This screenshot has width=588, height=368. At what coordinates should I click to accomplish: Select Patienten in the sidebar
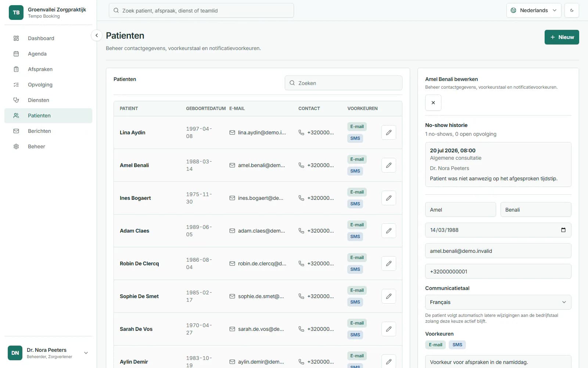point(48,116)
